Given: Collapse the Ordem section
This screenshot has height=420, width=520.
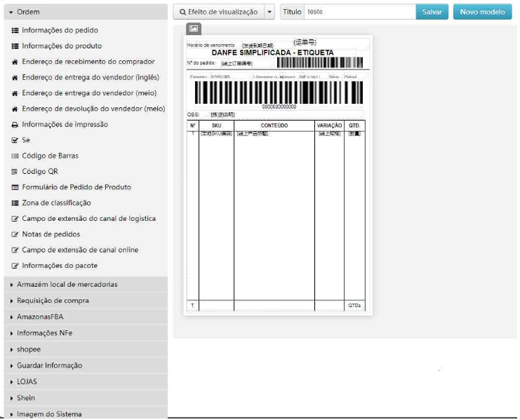Looking at the screenshot, I should click(x=86, y=12).
